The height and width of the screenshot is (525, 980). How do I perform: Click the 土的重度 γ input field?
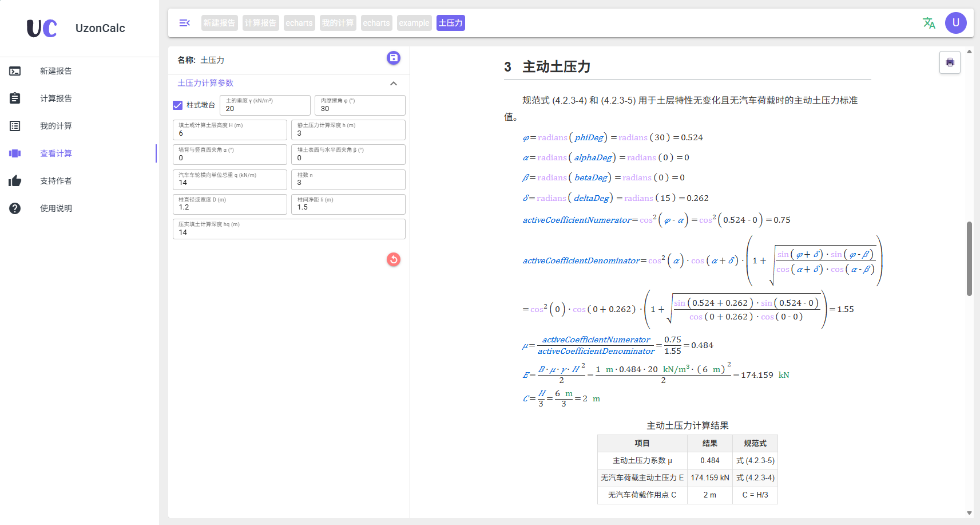tap(265, 105)
